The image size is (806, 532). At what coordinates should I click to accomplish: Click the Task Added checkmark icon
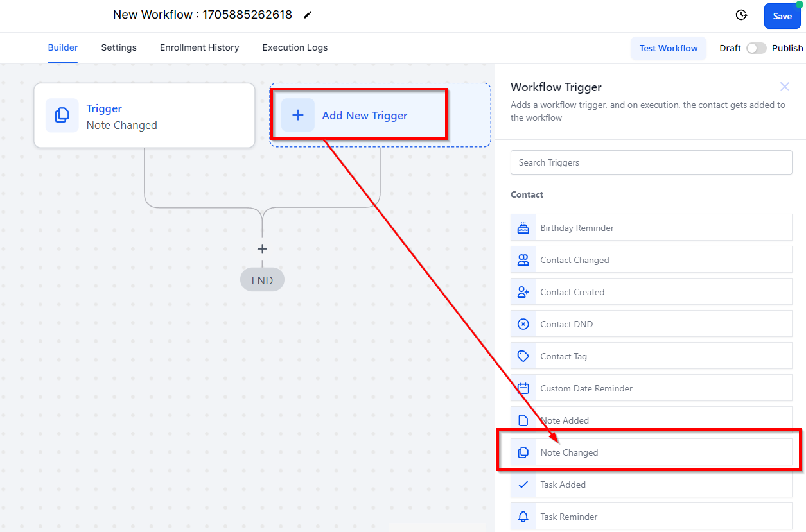pos(523,485)
